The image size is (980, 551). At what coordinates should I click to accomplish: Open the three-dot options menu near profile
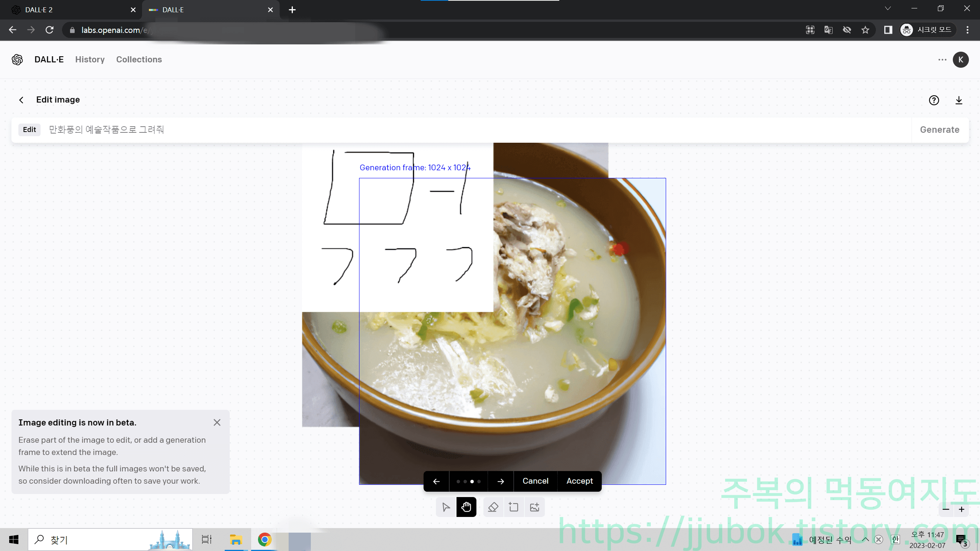pyautogui.click(x=943, y=60)
